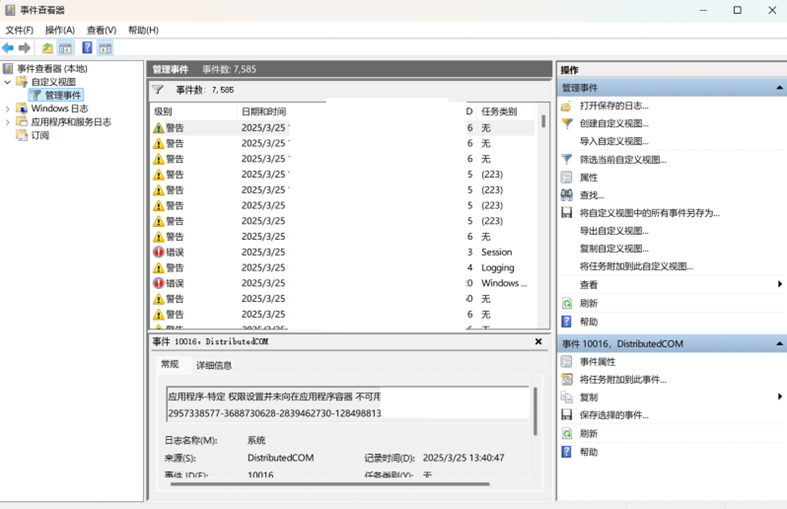Collapse the 管理事件 actions section header

click(x=779, y=88)
